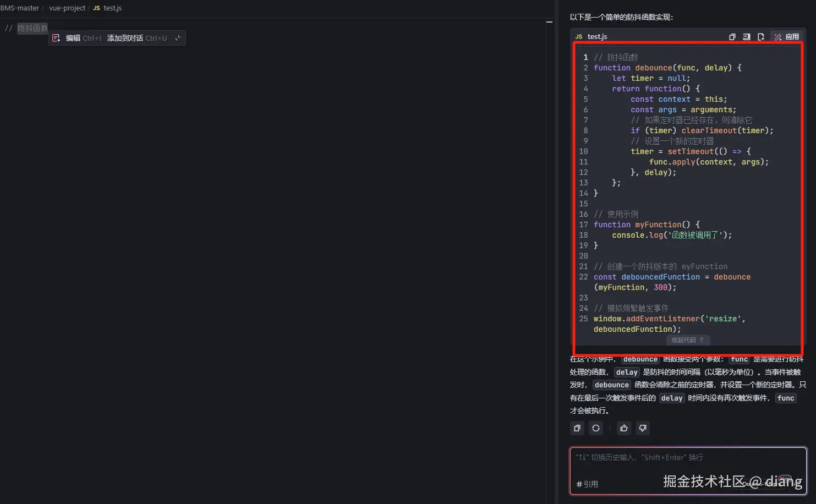Click the func.apply(context, args) line
The image size is (816, 504).
[709, 162]
